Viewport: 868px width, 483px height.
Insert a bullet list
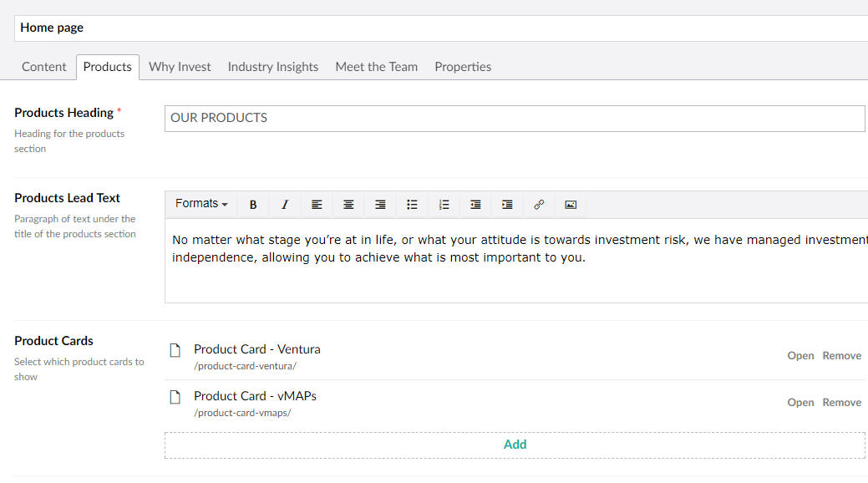(412, 205)
